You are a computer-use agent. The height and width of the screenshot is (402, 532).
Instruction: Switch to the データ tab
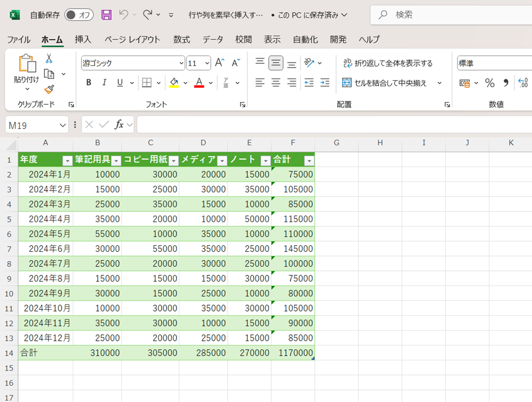[x=213, y=39]
